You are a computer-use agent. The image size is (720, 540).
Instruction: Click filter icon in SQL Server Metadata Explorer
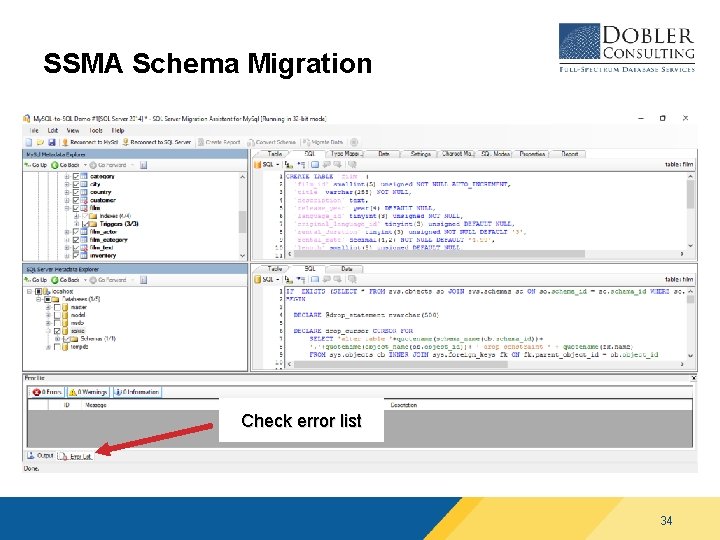[143, 280]
